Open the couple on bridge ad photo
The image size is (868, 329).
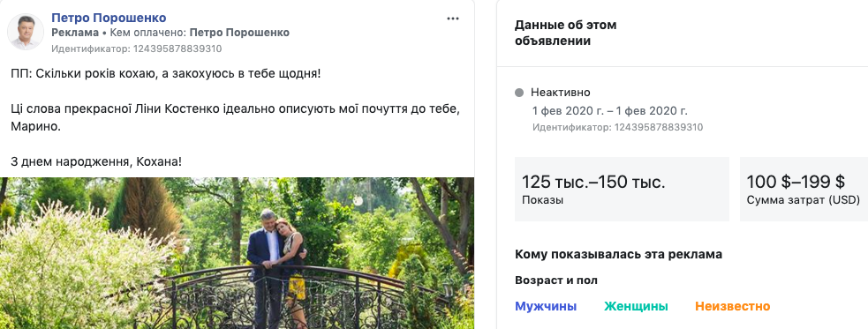237,253
